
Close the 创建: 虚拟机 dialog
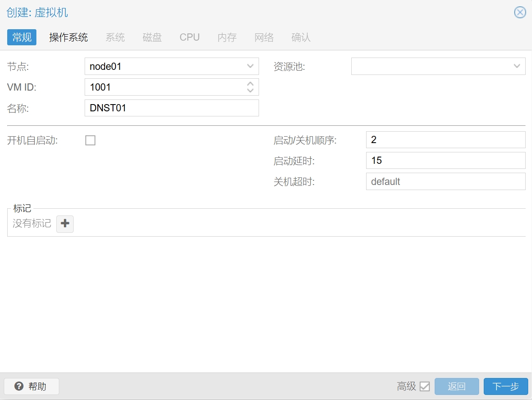[x=520, y=12]
